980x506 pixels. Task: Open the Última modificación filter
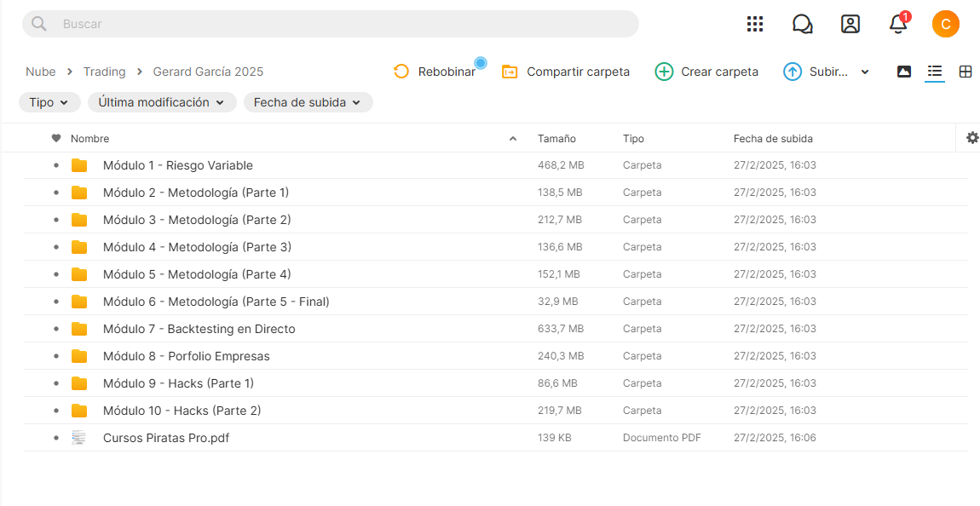point(162,102)
